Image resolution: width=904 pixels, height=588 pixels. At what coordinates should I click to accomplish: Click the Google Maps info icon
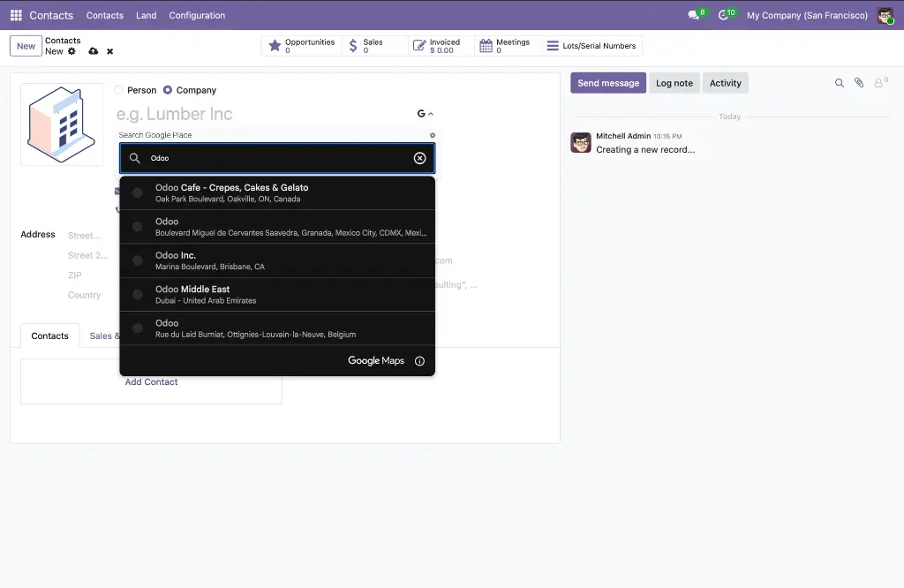click(419, 361)
